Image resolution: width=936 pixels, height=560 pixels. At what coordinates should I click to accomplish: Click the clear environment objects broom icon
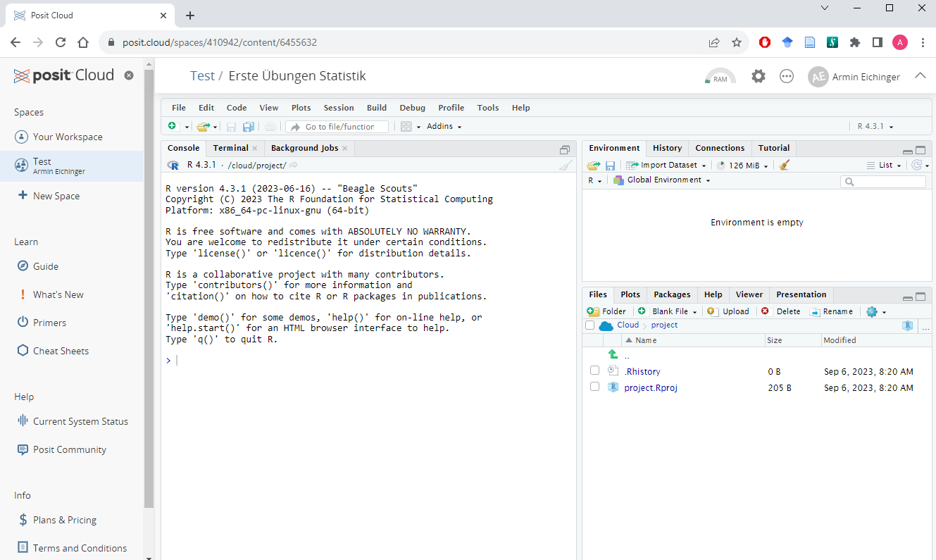point(785,165)
